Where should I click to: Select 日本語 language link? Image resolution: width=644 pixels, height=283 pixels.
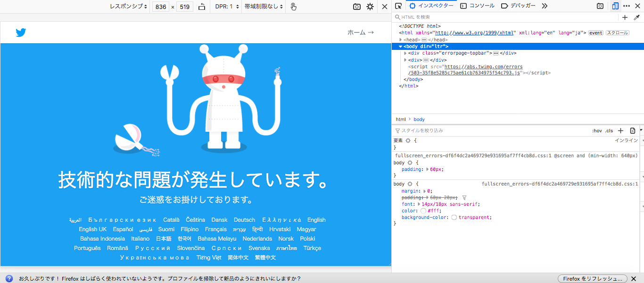pyautogui.click(x=164, y=239)
